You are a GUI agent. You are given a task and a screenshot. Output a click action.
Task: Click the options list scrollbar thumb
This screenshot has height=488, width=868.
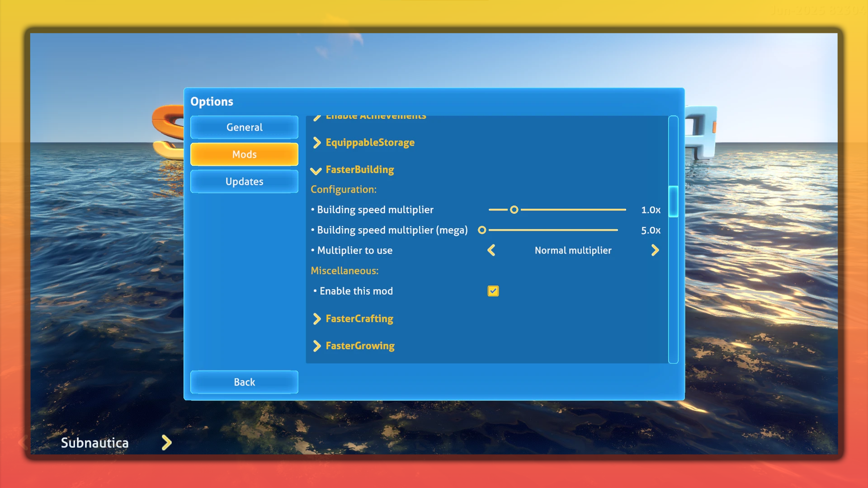[x=673, y=202]
